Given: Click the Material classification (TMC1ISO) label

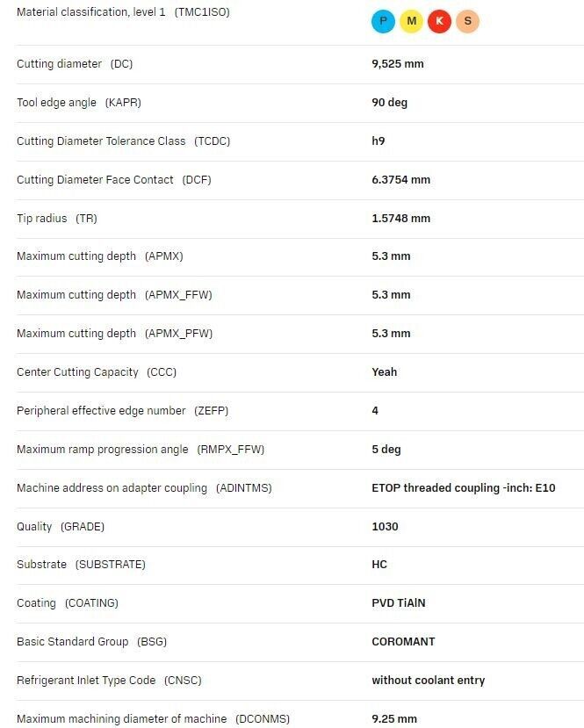Looking at the screenshot, I should coord(123,12).
